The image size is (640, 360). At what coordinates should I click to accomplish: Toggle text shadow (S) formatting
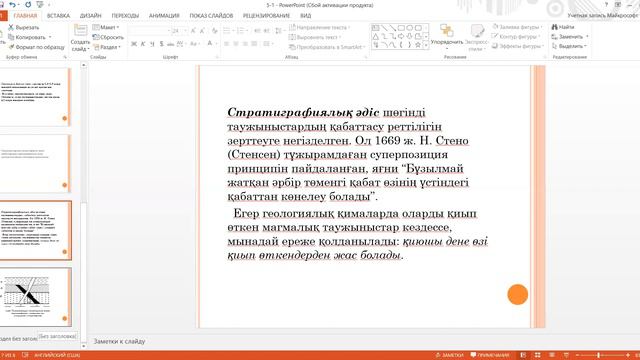tap(161, 44)
